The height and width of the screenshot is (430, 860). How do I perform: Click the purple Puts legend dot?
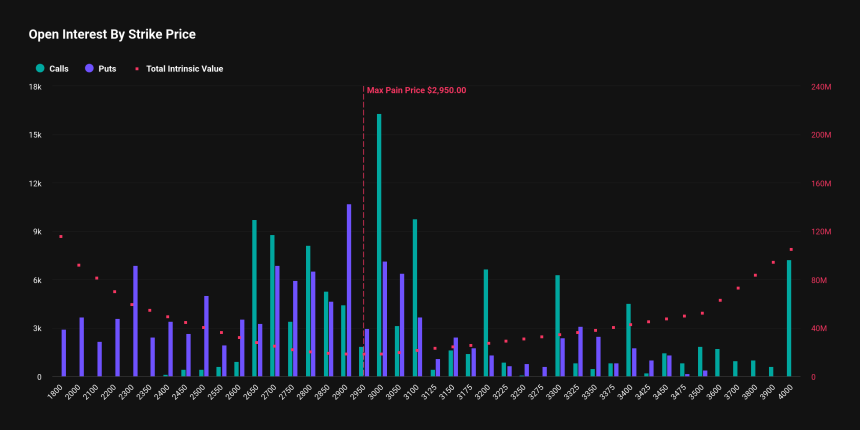tap(89, 69)
